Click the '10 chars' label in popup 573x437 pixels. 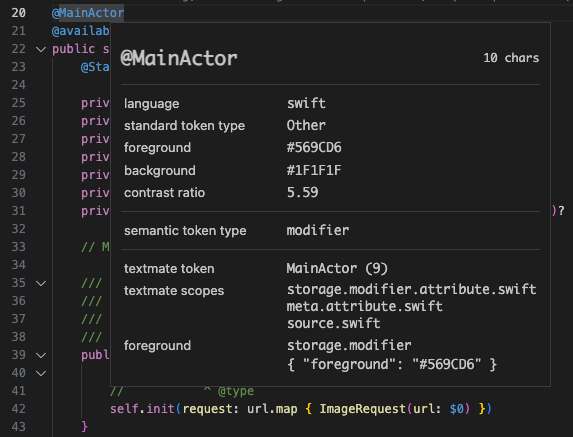511,58
